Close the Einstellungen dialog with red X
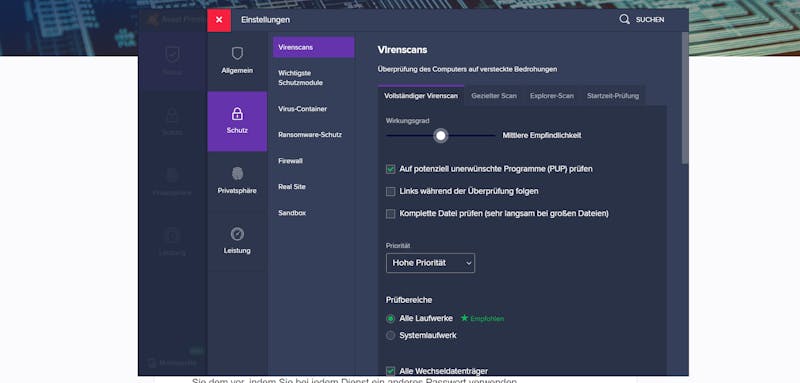 219,20
